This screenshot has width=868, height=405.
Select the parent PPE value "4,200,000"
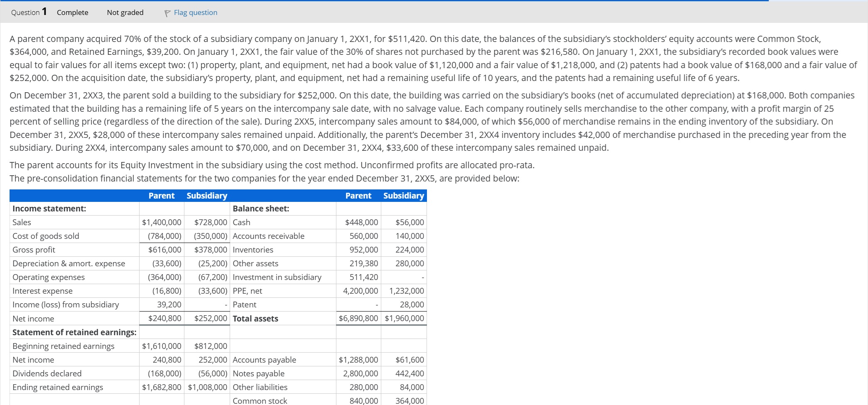(x=360, y=291)
